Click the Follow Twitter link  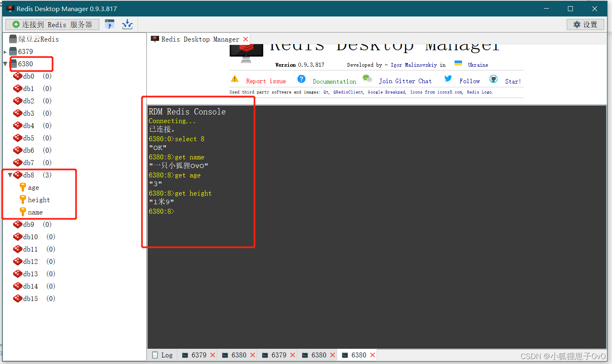coord(469,81)
